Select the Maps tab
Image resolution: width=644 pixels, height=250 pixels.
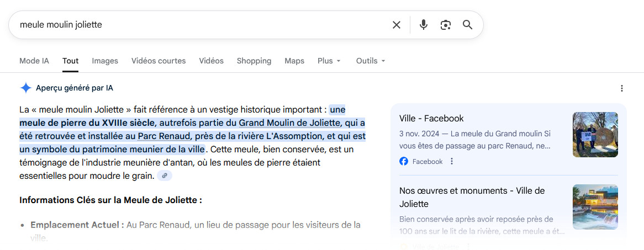294,61
